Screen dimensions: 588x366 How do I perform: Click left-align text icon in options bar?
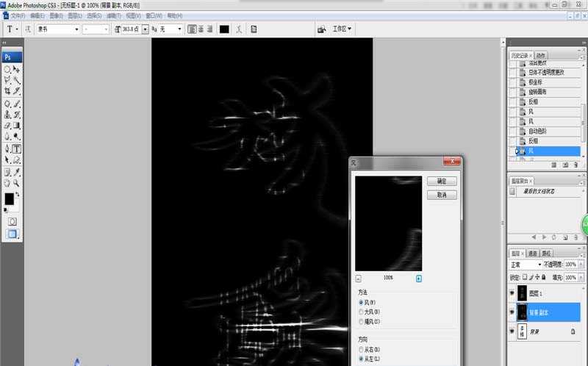[192, 29]
